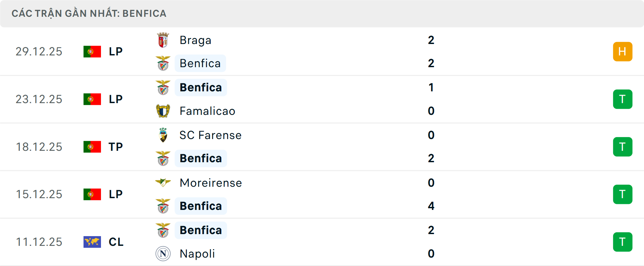Open the SC Farense team link
This screenshot has width=644, height=266.
point(210,135)
